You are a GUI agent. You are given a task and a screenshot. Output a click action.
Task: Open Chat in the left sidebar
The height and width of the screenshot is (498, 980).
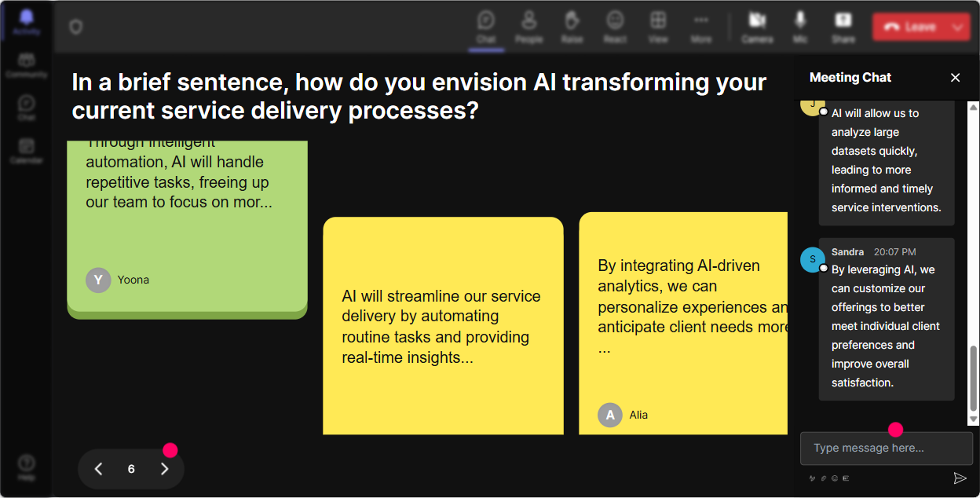(x=26, y=108)
